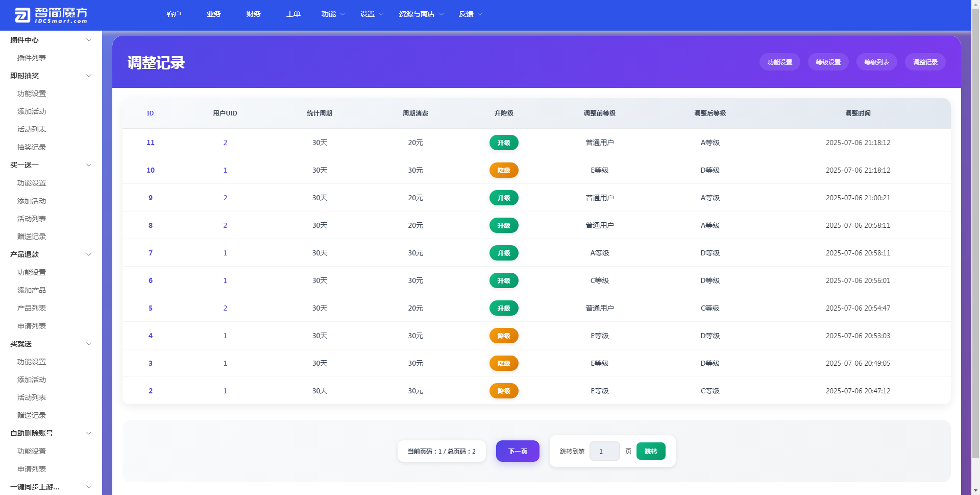Open 添加活动 under 买一送一
The image size is (980, 495).
click(x=32, y=201)
